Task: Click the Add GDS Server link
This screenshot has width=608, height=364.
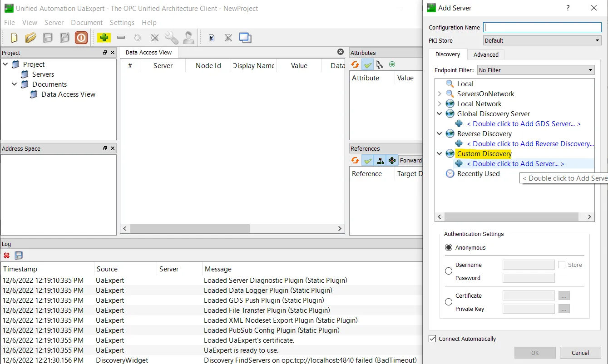Action: pos(524,124)
